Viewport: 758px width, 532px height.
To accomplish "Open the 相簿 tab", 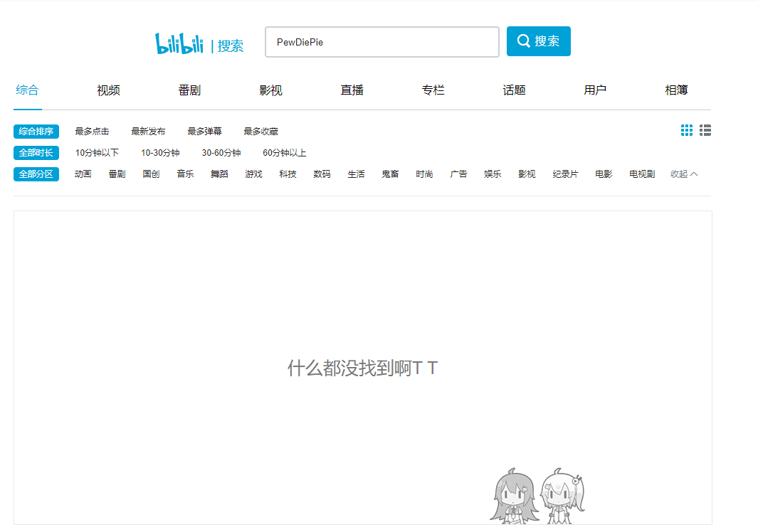I will [676, 90].
